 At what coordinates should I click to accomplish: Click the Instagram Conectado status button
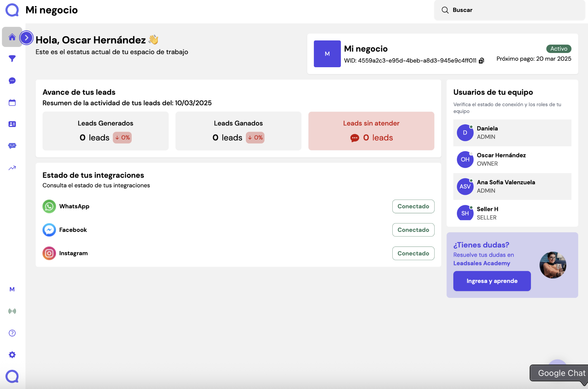[413, 253]
